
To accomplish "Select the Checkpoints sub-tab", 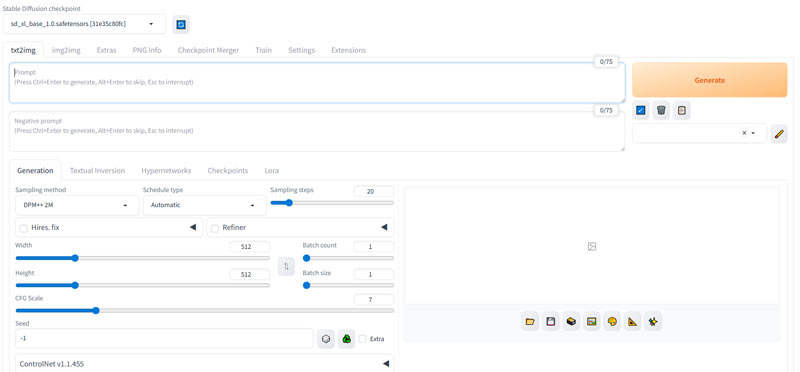I will pyautogui.click(x=228, y=170).
